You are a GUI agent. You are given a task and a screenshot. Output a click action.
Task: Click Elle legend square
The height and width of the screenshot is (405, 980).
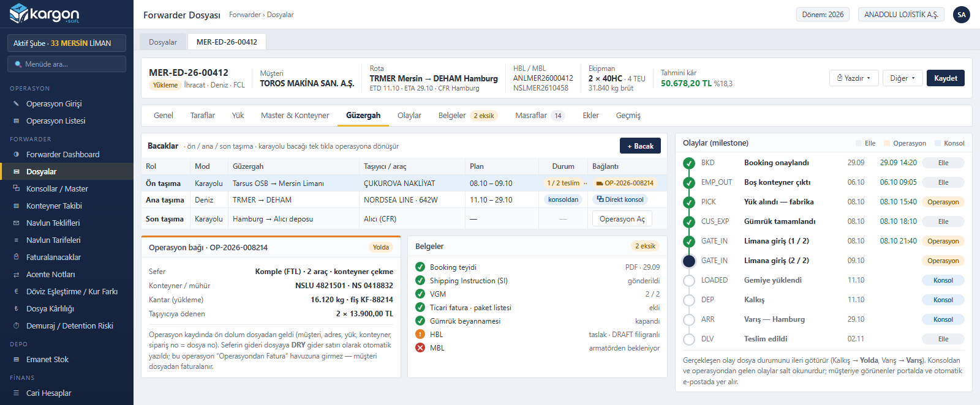(859, 143)
